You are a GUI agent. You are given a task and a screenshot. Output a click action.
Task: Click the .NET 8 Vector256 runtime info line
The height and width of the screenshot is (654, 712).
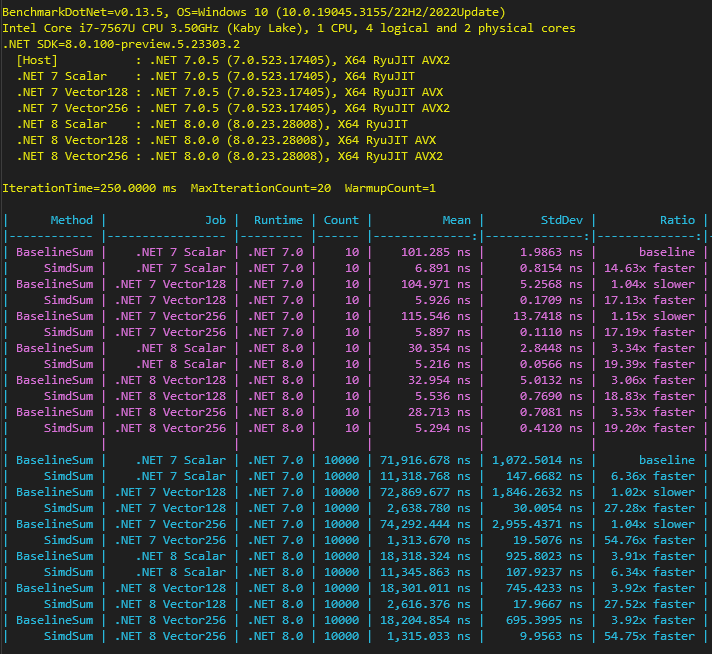click(229, 156)
